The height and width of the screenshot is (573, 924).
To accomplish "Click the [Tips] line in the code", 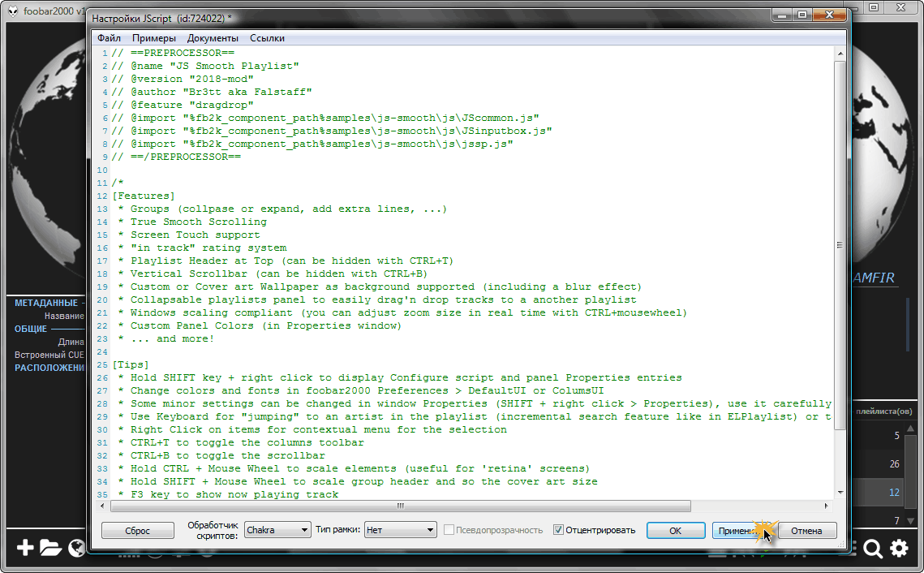I will tap(131, 364).
